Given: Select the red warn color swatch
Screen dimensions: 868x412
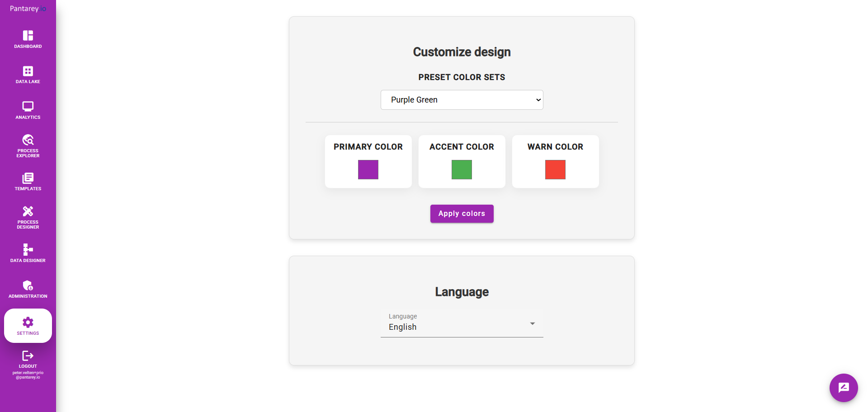Looking at the screenshot, I should pyautogui.click(x=555, y=170).
